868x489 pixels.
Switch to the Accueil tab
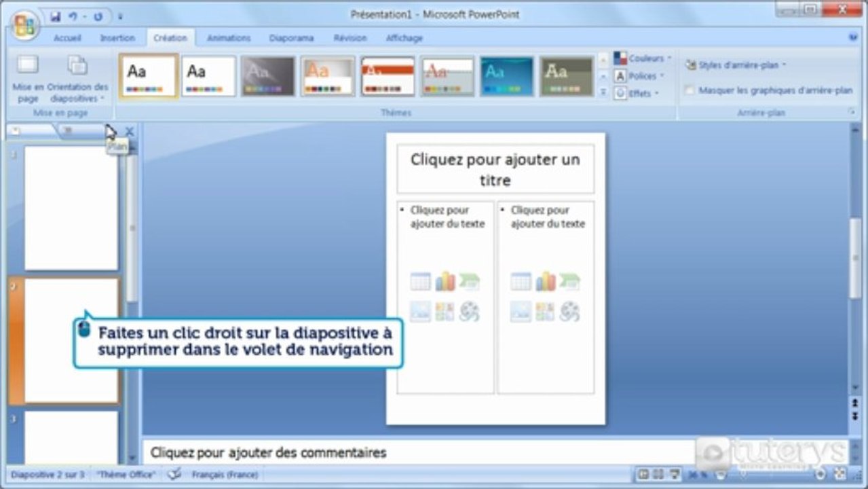pos(67,38)
